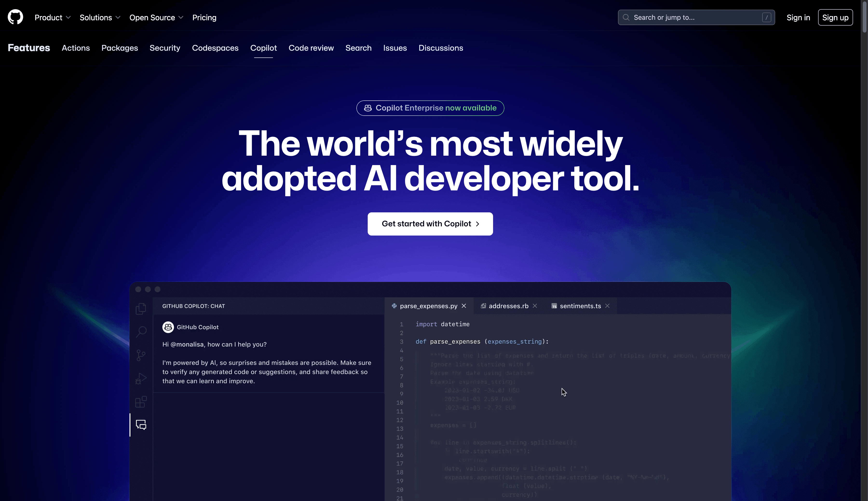The image size is (868, 501).
Task: Click the GITHUB COPILOT: CHAT panel title
Action: pos(194,306)
